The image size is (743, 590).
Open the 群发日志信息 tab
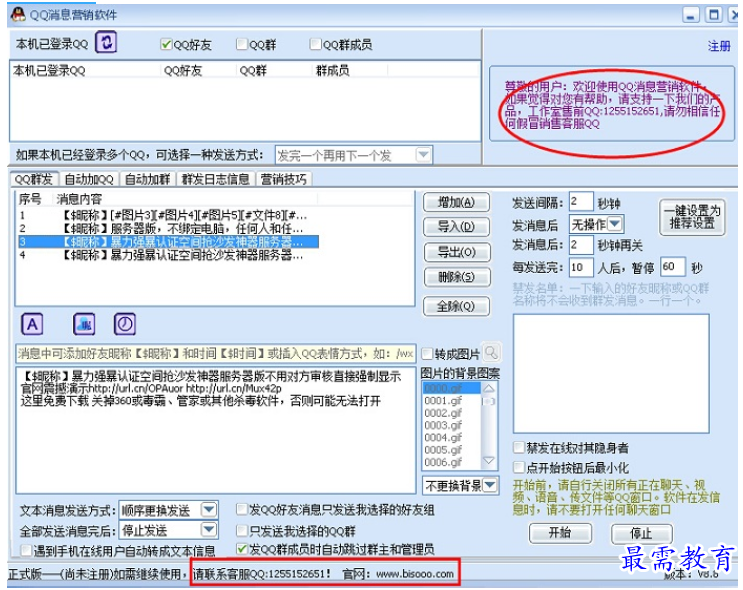click(x=216, y=180)
